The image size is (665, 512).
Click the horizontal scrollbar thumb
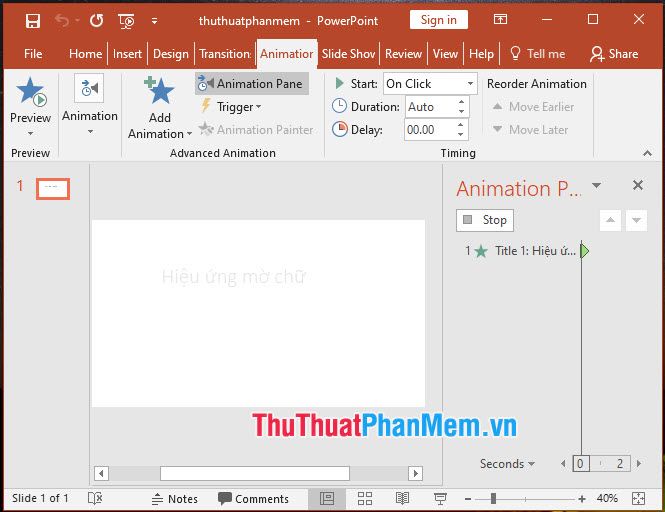pos(255,473)
